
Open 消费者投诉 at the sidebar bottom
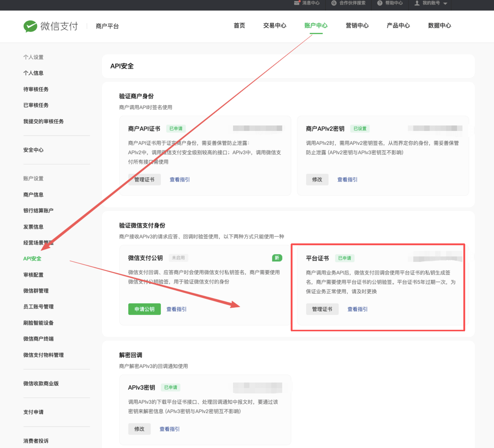pyautogui.click(x=36, y=441)
